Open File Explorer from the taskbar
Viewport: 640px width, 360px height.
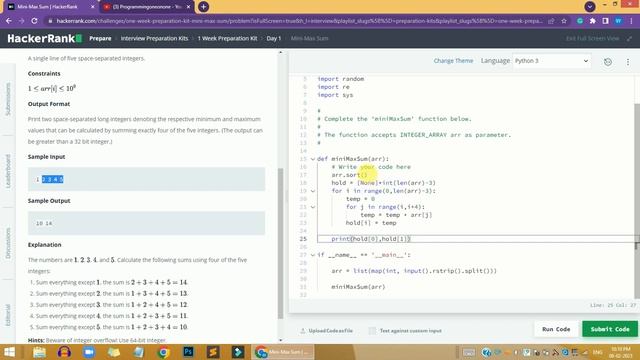tap(40, 352)
